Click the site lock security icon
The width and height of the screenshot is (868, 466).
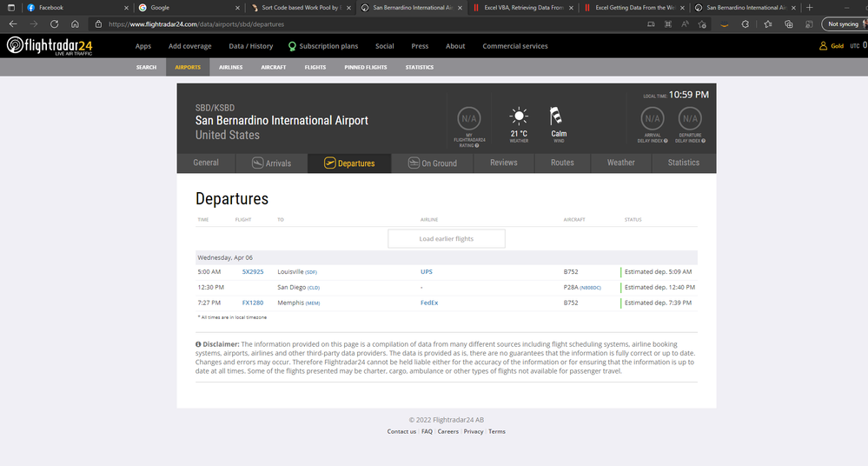pyautogui.click(x=98, y=23)
